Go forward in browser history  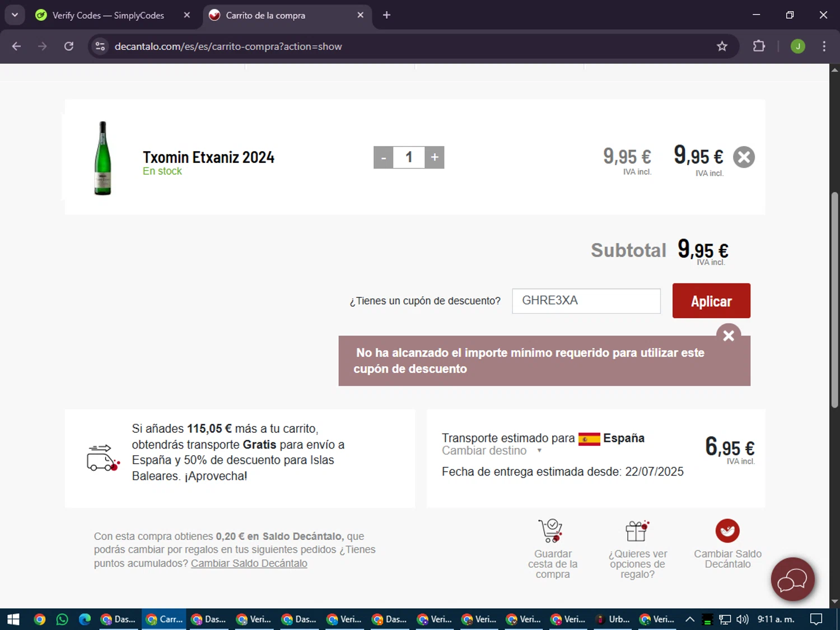(x=43, y=46)
